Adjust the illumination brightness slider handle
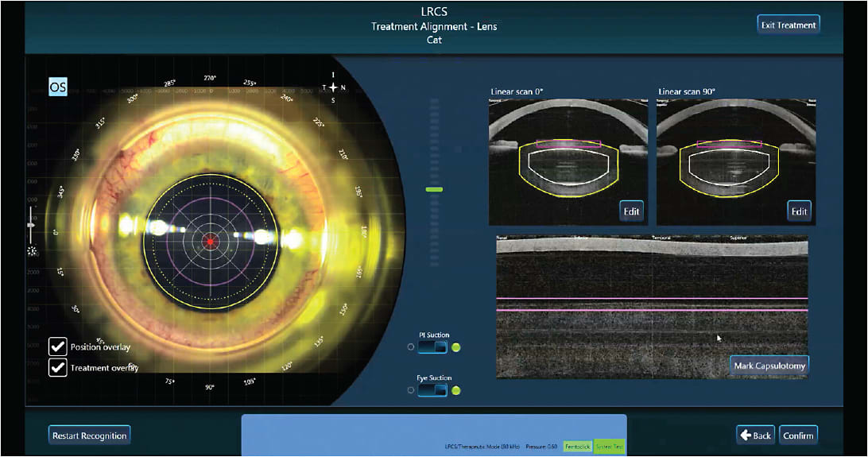The width and height of the screenshot is (868, 457). point(32,225)
